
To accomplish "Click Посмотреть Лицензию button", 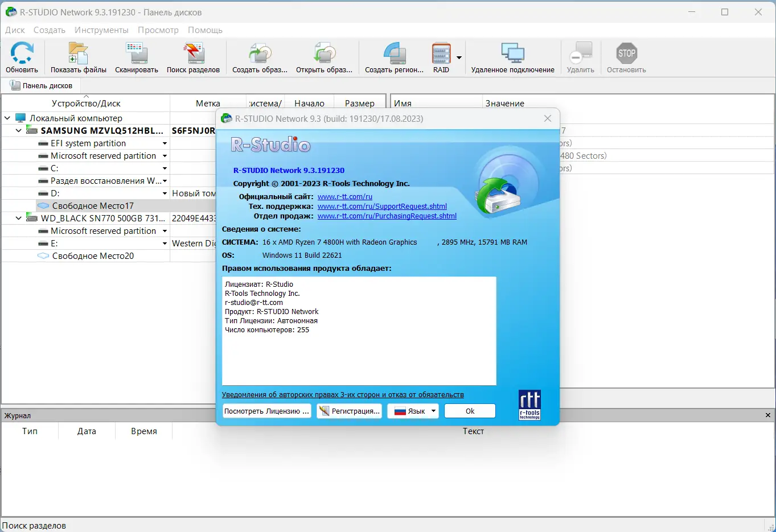I will pos(267,411).
